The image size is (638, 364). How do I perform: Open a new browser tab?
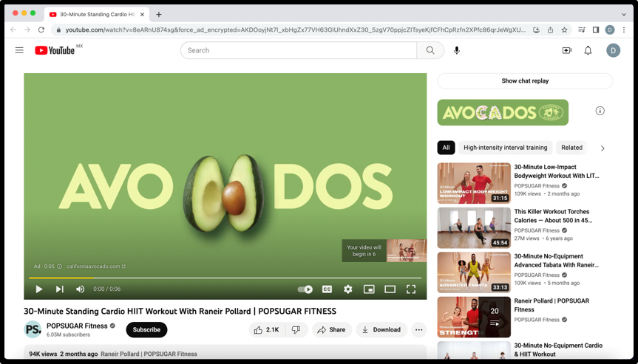159,15
